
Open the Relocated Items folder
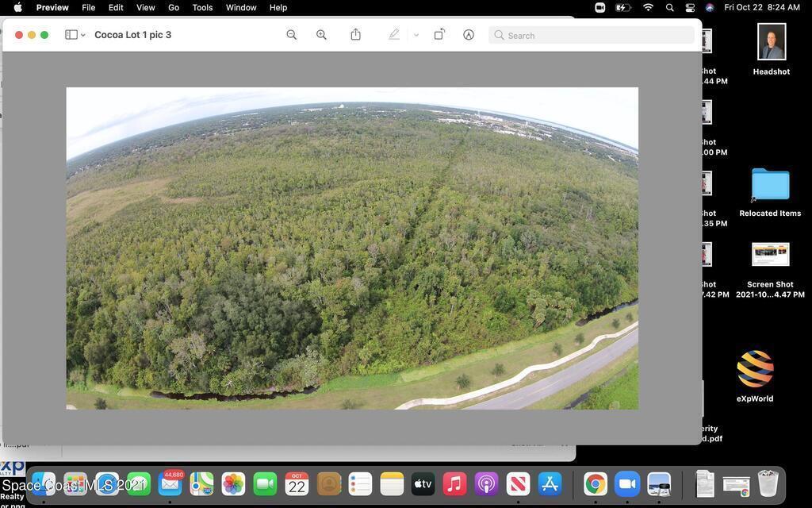(x=770, y=185)
